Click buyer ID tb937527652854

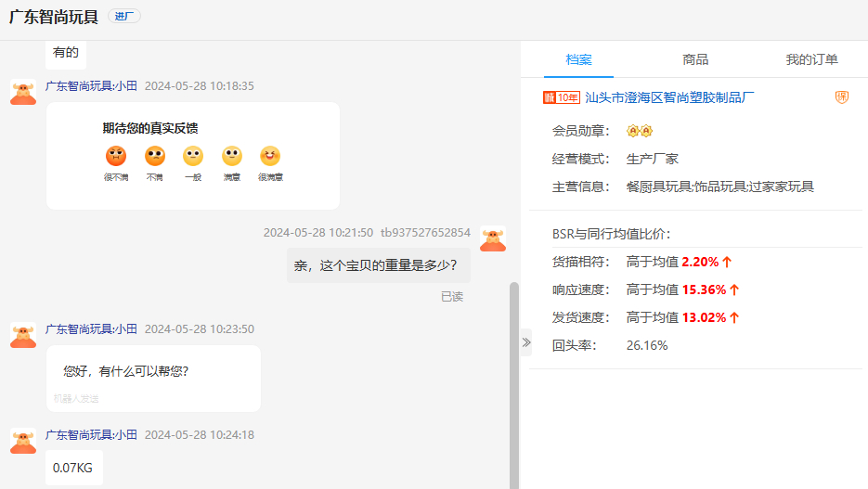425,232
